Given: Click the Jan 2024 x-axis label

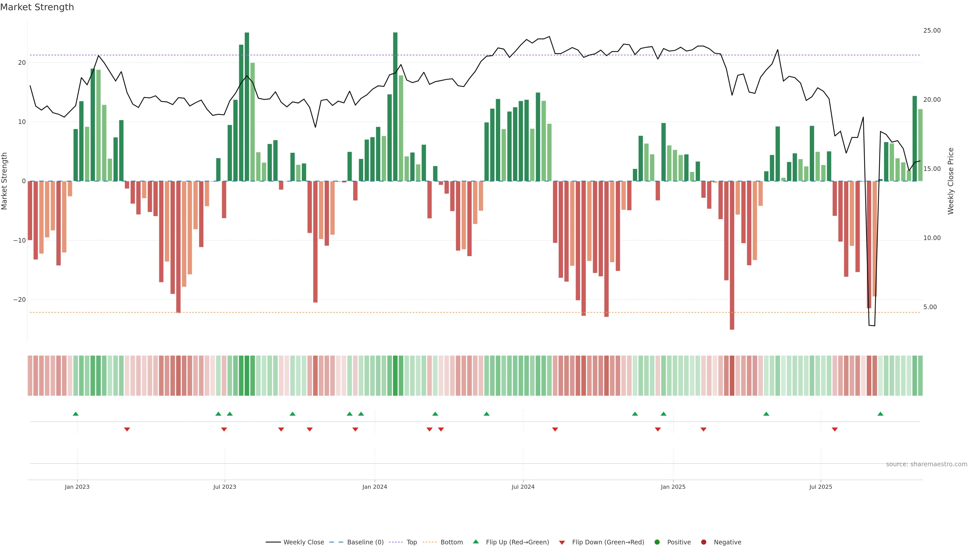Looking at the screenshot, I should pos(374,487).
